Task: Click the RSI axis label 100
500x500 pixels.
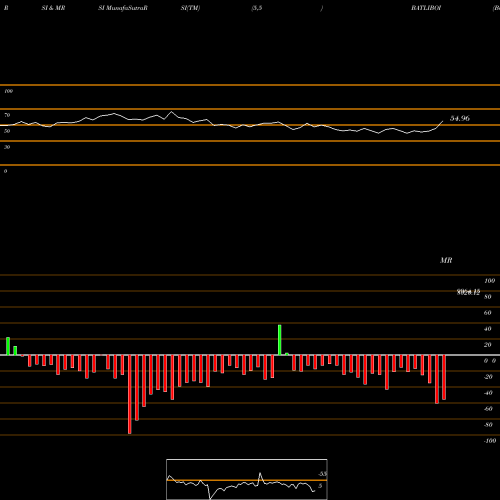Action: [8, 91]
